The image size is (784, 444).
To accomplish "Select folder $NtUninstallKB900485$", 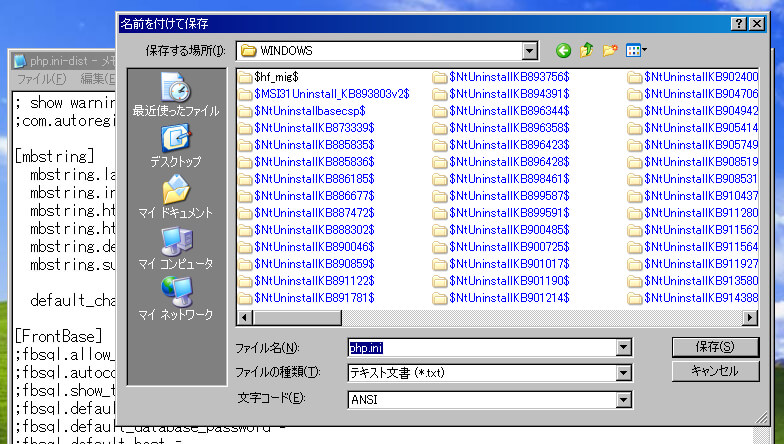I will click(x=502, y=230).
